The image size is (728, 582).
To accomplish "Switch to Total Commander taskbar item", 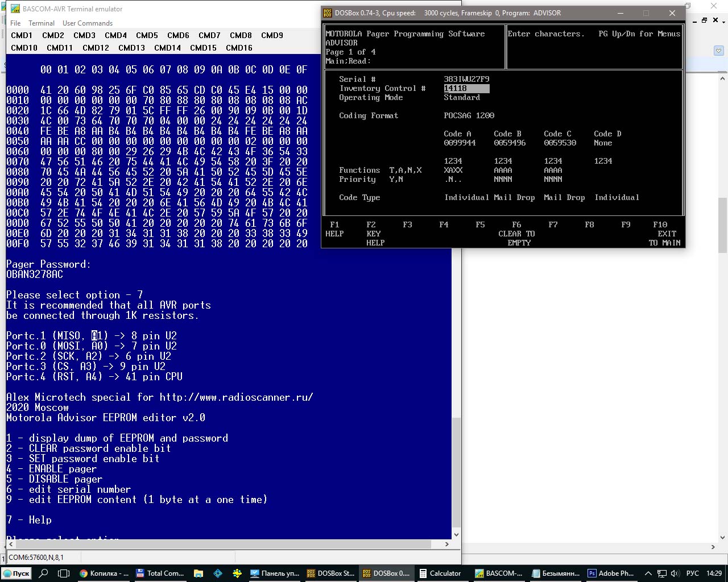I will coord(162,573).
